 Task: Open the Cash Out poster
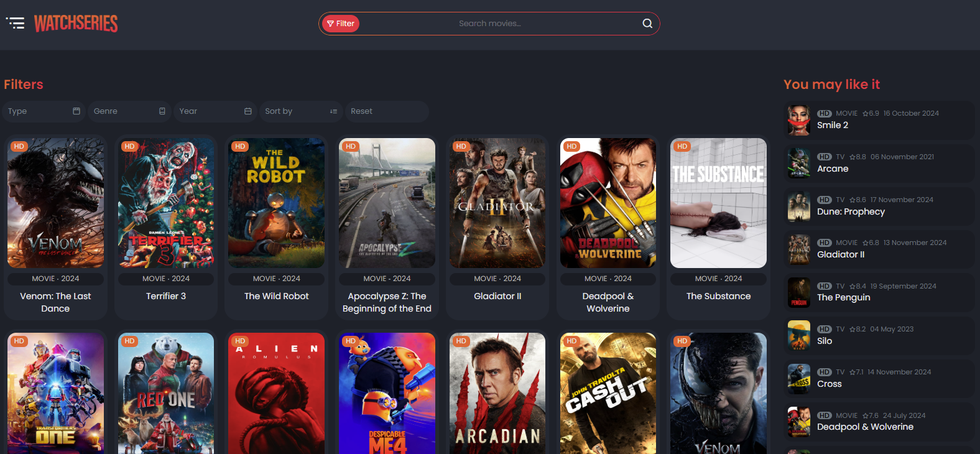[608, 393]
